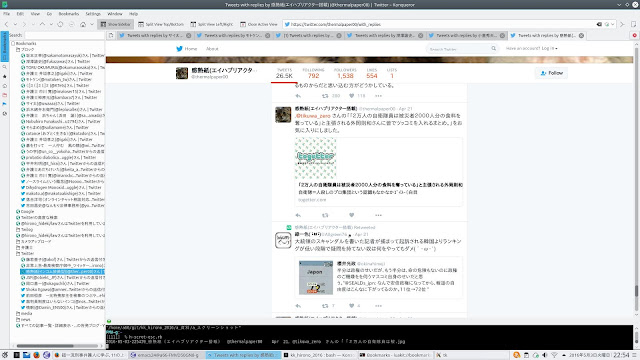Open the Edit menu
Screen dimensions: 640x360
[20, 14]
